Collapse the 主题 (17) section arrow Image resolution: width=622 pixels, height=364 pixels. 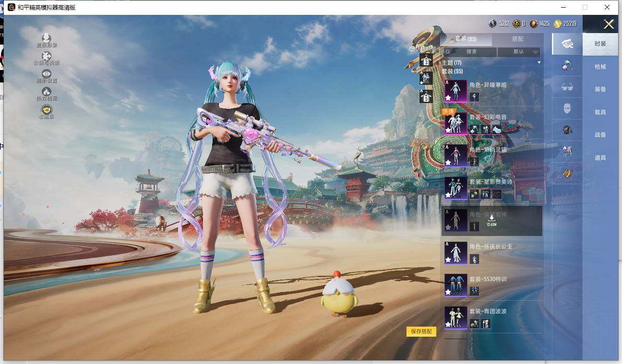pyautogui.click(x=538, y=63)
